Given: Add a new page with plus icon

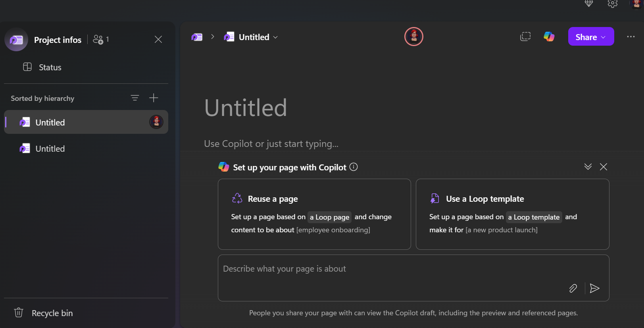Looking at the screenshot, I should click(154, 98).
